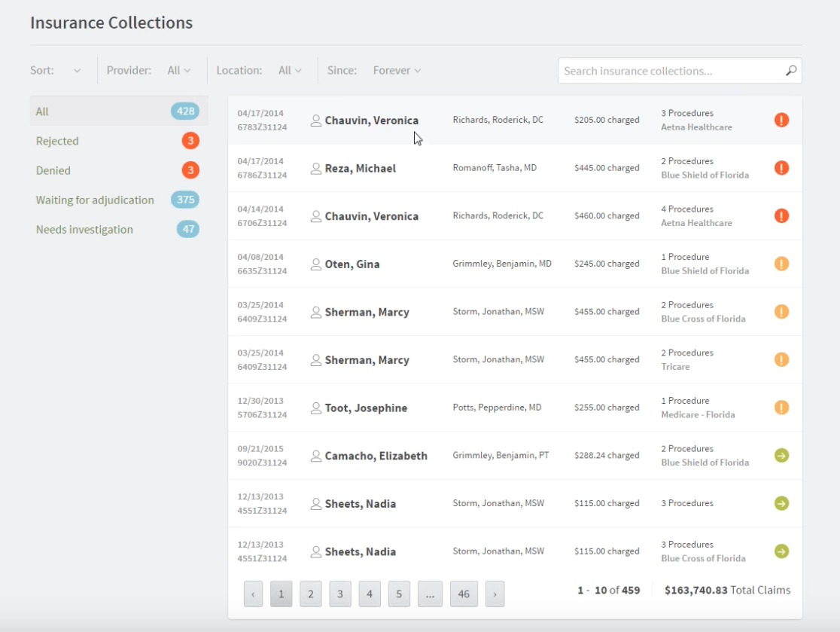
Task: Click patient icon beside Oten, Gina
Action: (x=316, y=264)
